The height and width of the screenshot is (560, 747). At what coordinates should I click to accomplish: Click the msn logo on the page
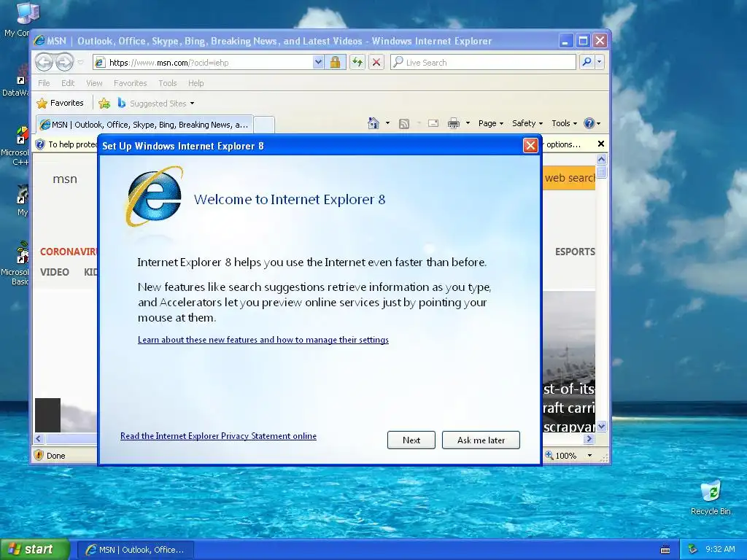[65, 179]
